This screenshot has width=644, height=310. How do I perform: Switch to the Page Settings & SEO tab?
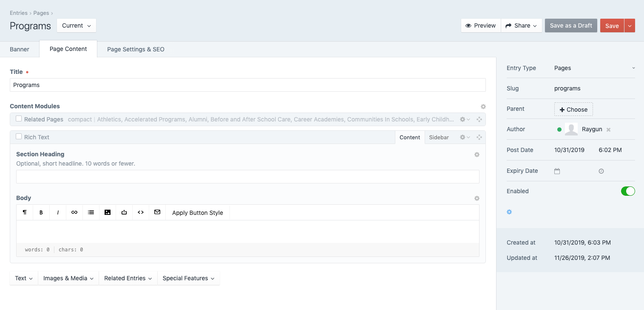(x=135, y=49)
